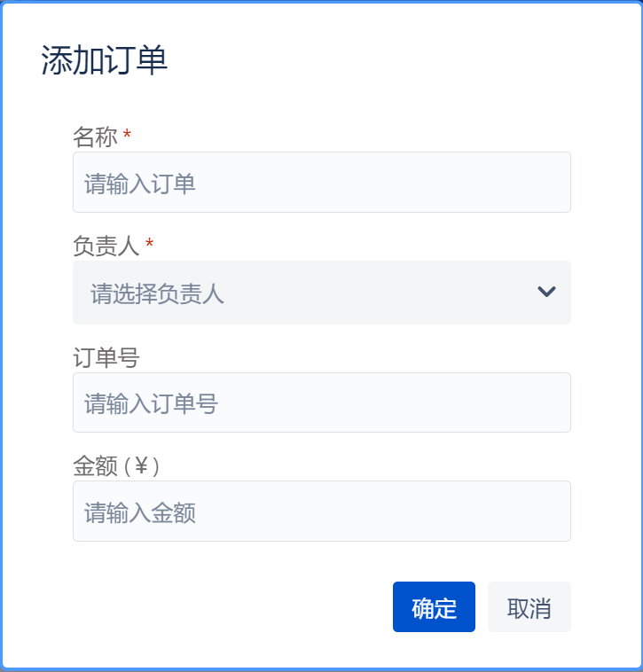
Task: Click the 请输入金额 placeholder text
Action: coord(140,512)
